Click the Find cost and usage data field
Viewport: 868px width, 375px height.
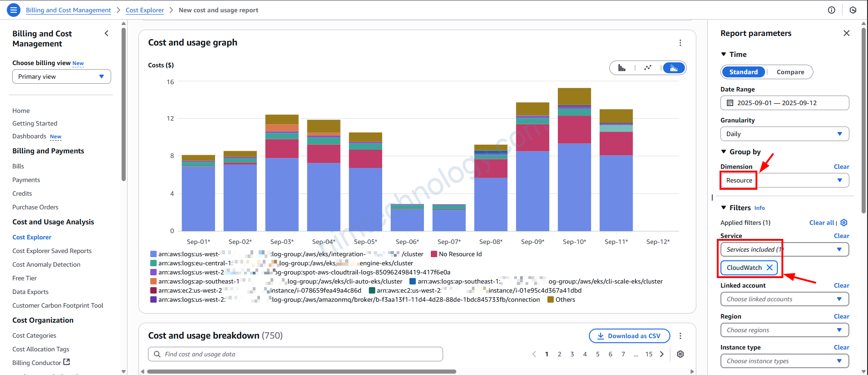[295, 354]
